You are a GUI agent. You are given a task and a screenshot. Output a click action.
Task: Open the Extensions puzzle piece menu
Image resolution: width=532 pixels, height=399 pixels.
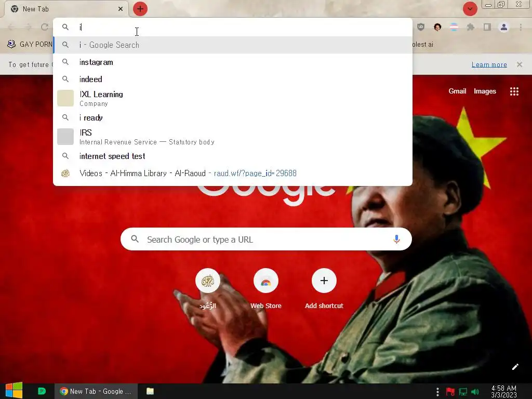(471, 27)
